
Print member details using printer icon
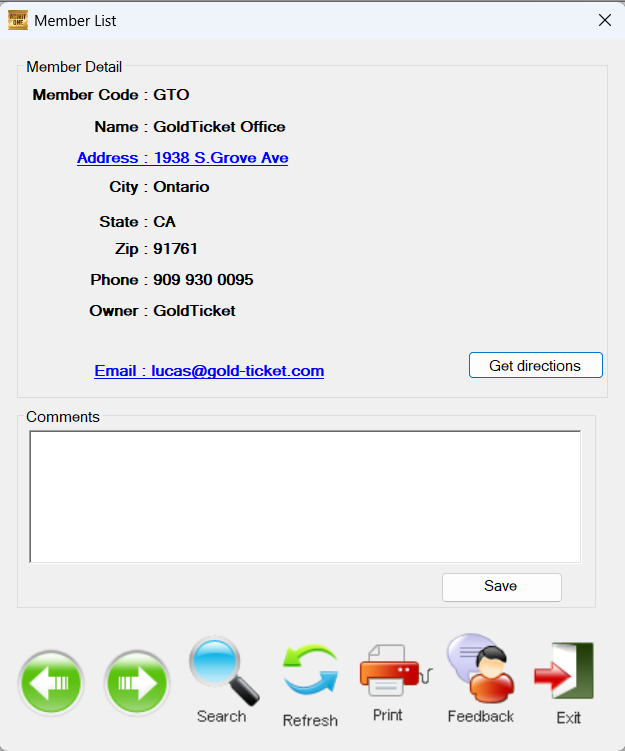pos(396,671)
